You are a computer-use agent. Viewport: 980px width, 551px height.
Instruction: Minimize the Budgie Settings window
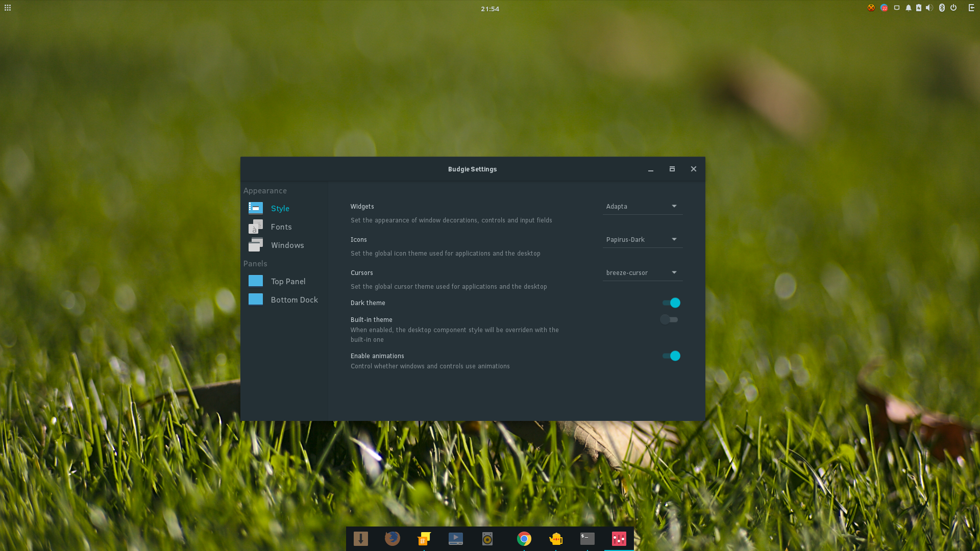pyautogui.click(x=651, y=169)
